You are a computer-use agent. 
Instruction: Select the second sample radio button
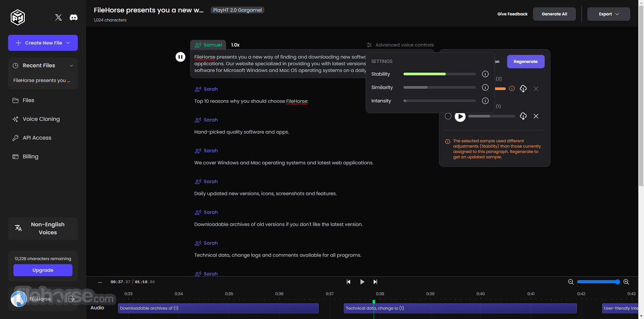448,116
